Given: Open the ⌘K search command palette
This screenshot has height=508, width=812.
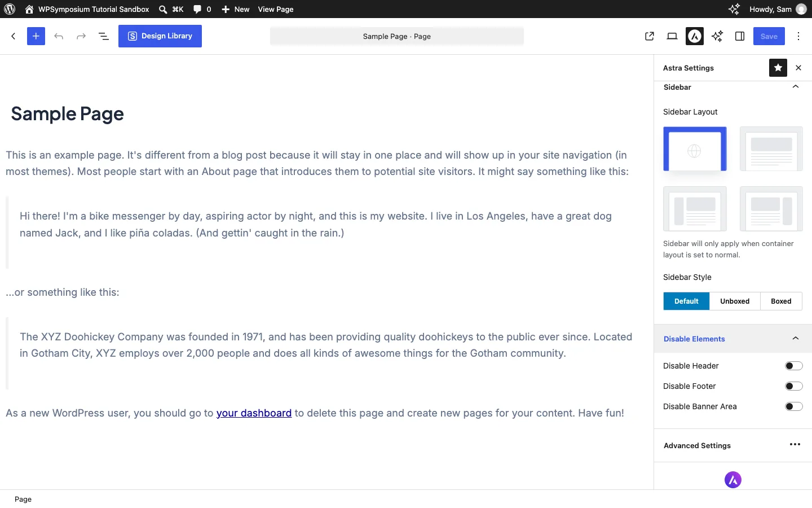Looking at the screenshot, I should 171,9.
